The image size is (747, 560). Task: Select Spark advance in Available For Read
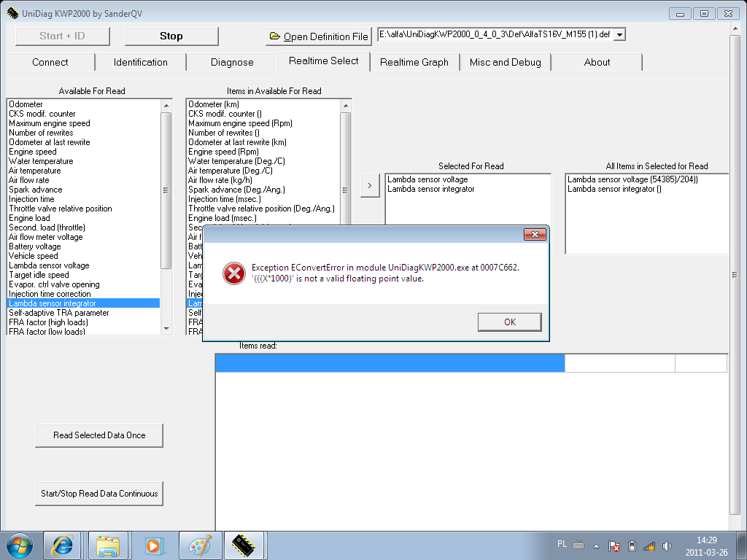click(x=84, y=190)
